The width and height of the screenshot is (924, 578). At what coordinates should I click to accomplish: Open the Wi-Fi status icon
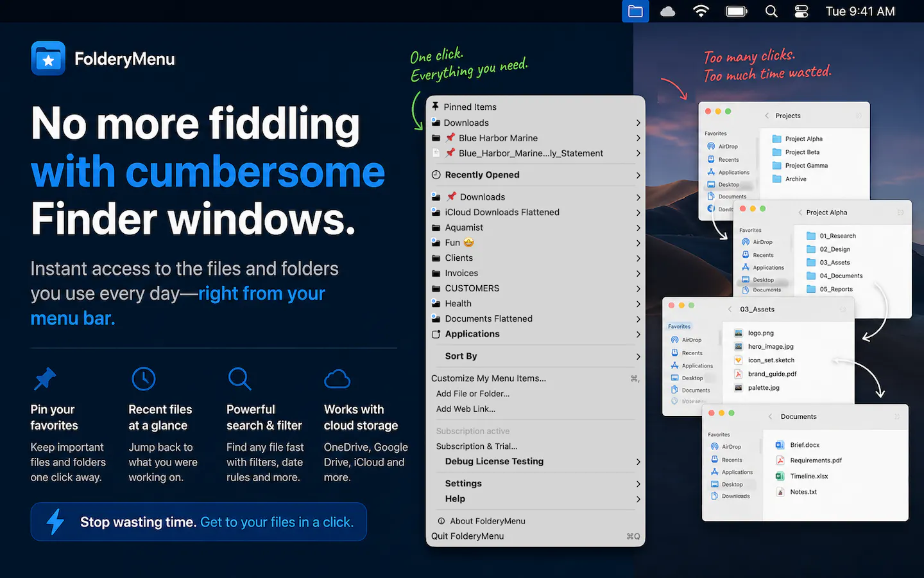click(701, 12)
